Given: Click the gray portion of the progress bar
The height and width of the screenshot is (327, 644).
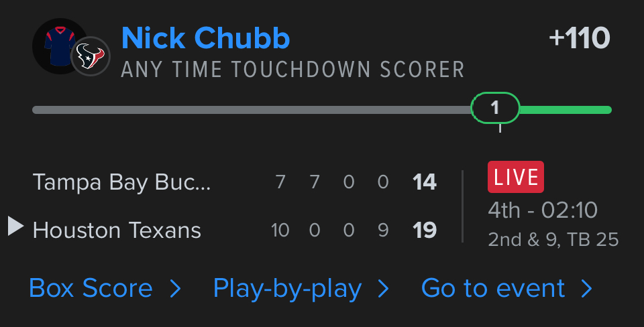Looking at the screenshot, I should [x=252, y=110].
